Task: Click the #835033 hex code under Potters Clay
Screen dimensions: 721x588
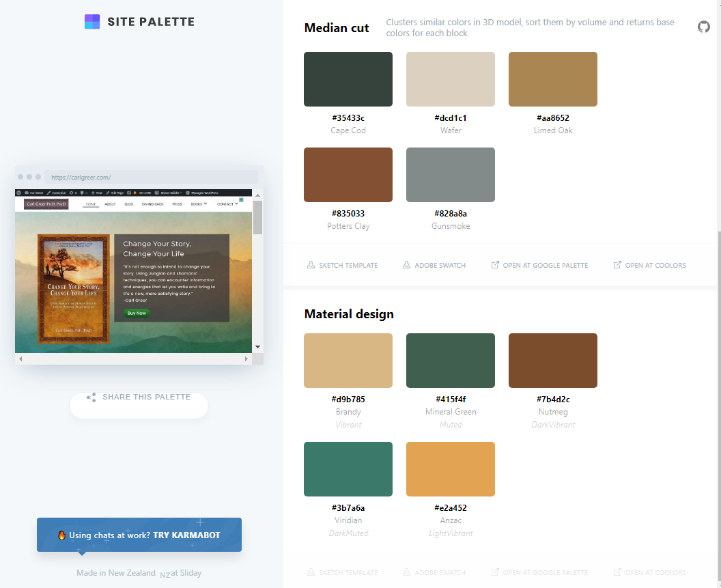Action: coord(348,214)
